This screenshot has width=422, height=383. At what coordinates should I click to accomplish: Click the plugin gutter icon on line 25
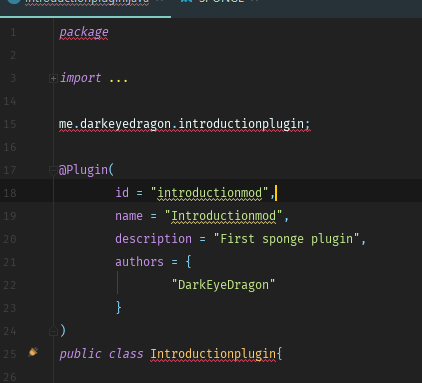point(33,352)
